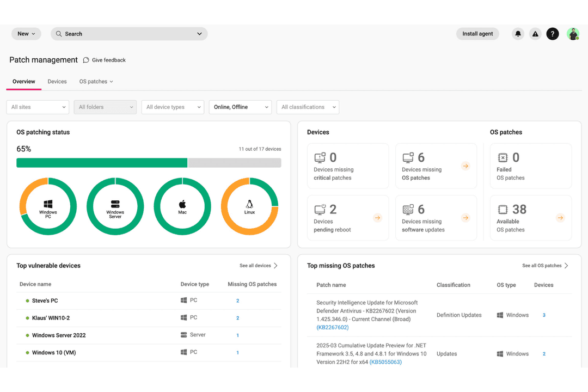Open the alerts warning triangle icon
Viewport: 588px width, 392px height.
point(535,34)
